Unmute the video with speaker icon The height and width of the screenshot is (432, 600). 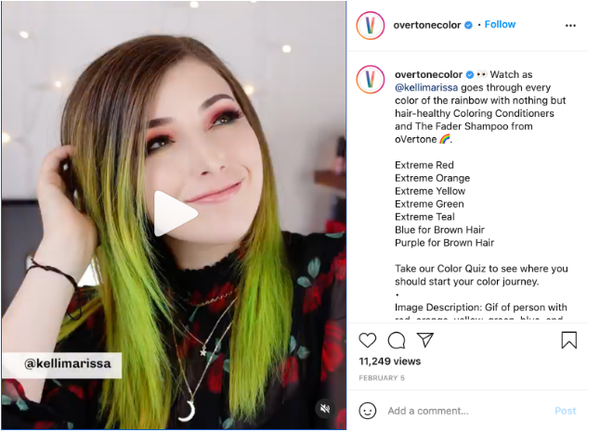[x=325, y=409]
